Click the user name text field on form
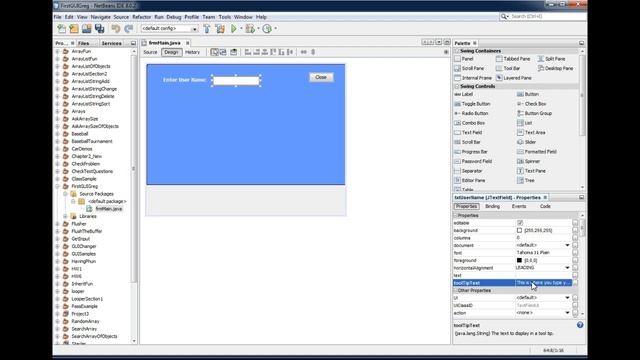Viewport: 640px width, 360px height. pyautogui.click(x=236, y=80)
